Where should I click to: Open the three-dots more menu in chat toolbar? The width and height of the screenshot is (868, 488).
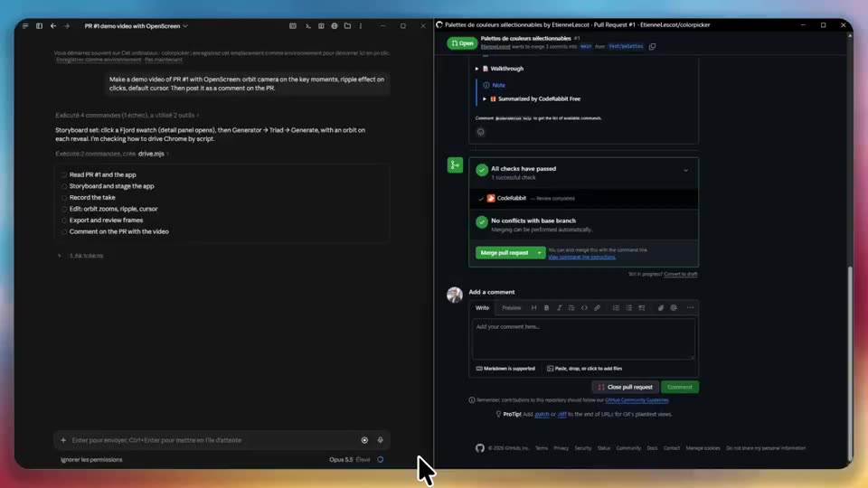click(361, 26)
